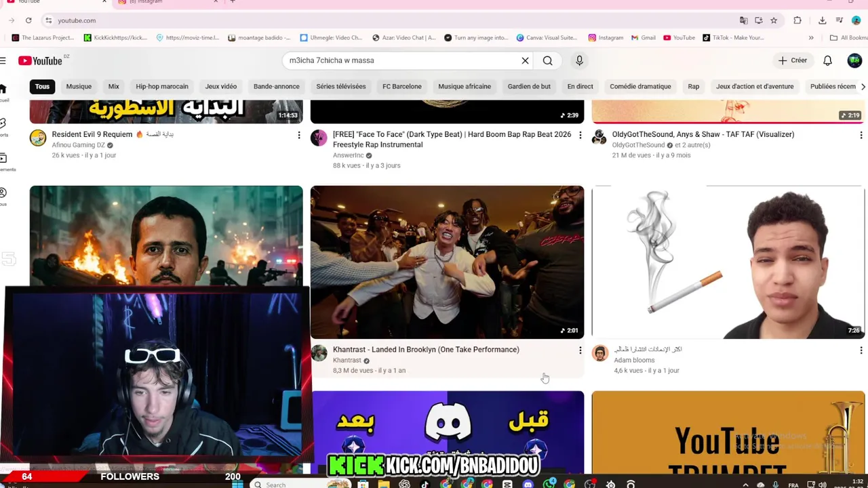Switch to the Instagram browser tab
The image size is (868, 488).
pos(166,2)
